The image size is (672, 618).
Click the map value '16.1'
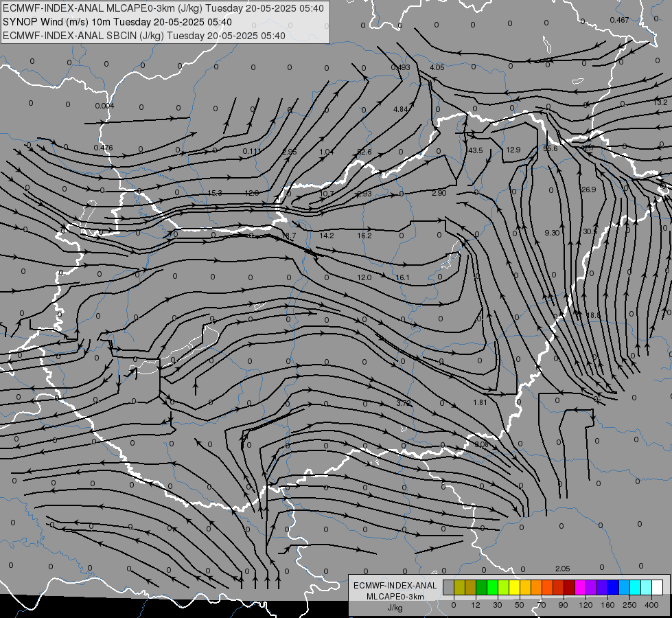402,277
